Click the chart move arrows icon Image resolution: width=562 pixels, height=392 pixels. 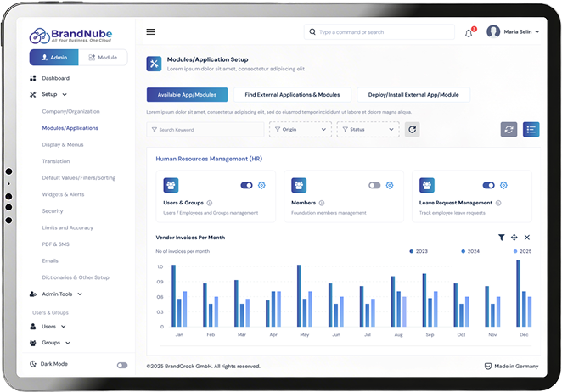[514, 238]
